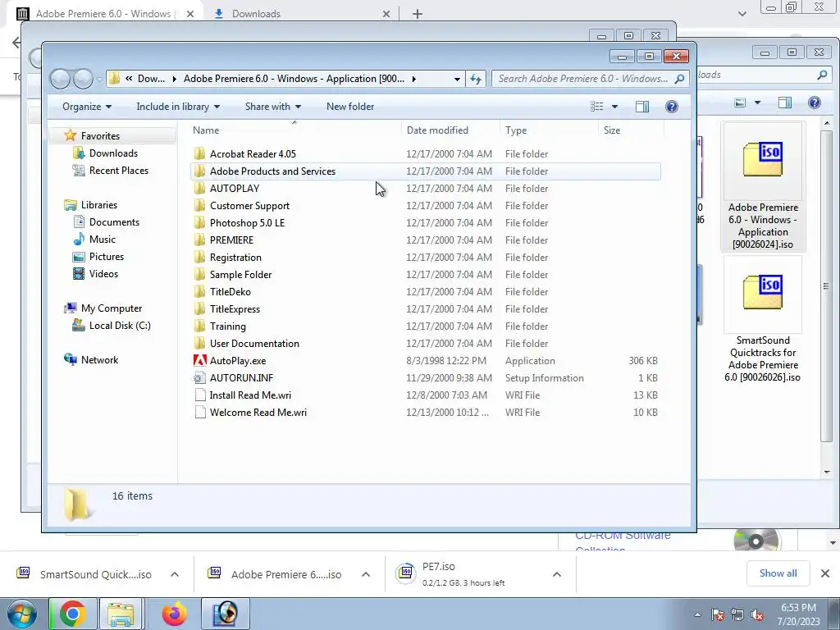Click the muted volume tray icon
The image size is (840, 630).
(757, 614)
